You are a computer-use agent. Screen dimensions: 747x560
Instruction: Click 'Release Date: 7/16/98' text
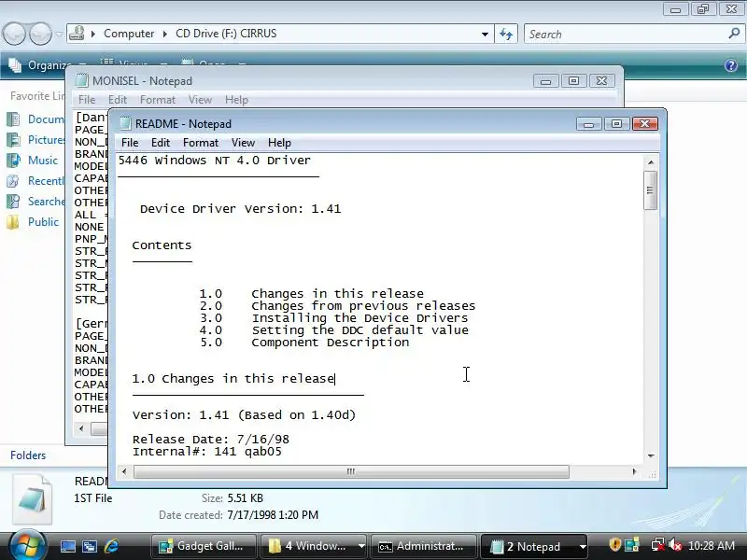[211, 439]
